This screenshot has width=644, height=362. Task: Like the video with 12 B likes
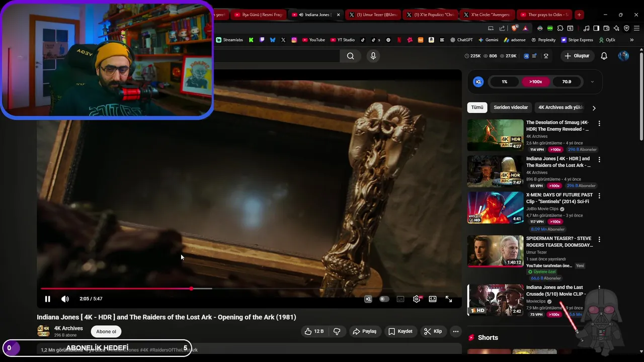[314, 331]
